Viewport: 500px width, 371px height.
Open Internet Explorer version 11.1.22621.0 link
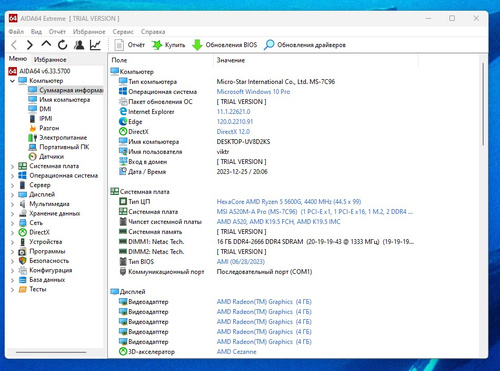tap(233, 112)
